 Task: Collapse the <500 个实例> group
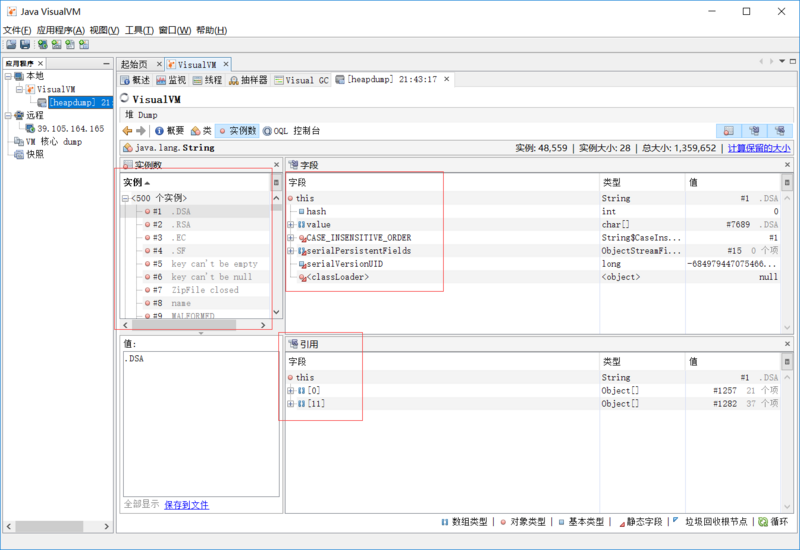click(126, 198)
